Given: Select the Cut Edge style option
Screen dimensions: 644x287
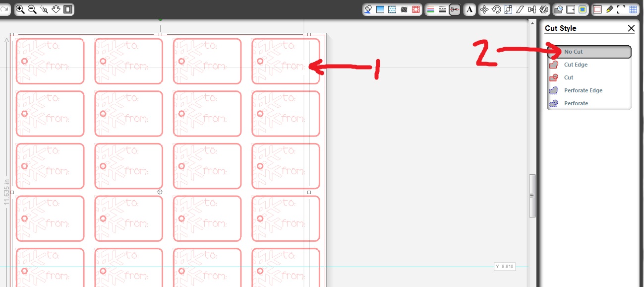Looking at the screenshot, I should [x=589, y=65].
